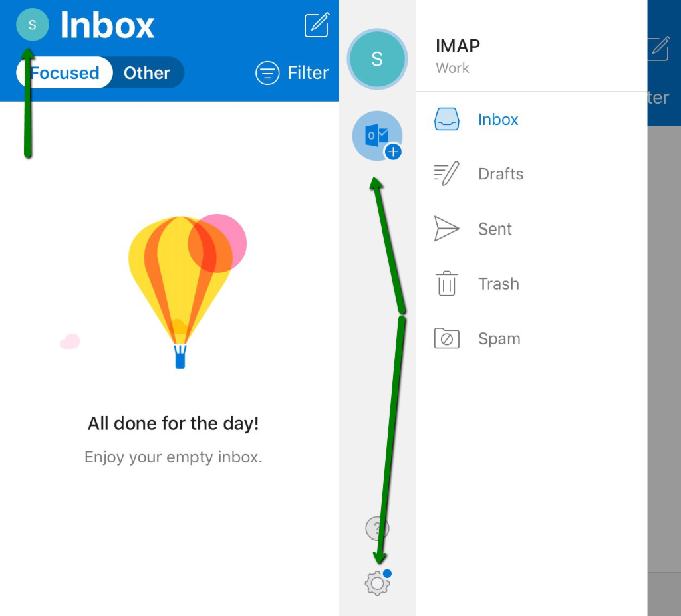
Task: Add a new account with Outlook plus icon
Action: coord(377,136)
